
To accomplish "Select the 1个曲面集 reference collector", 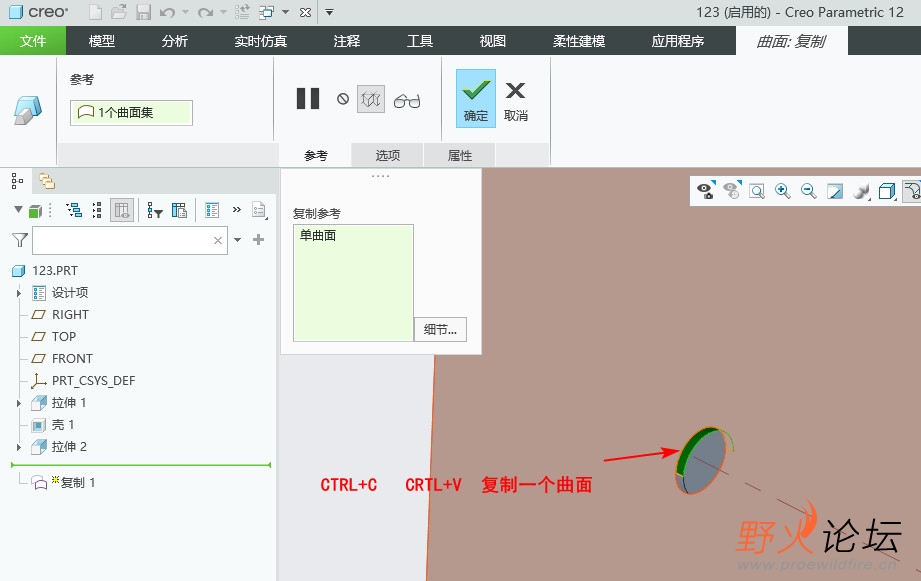I will point(131,112).
